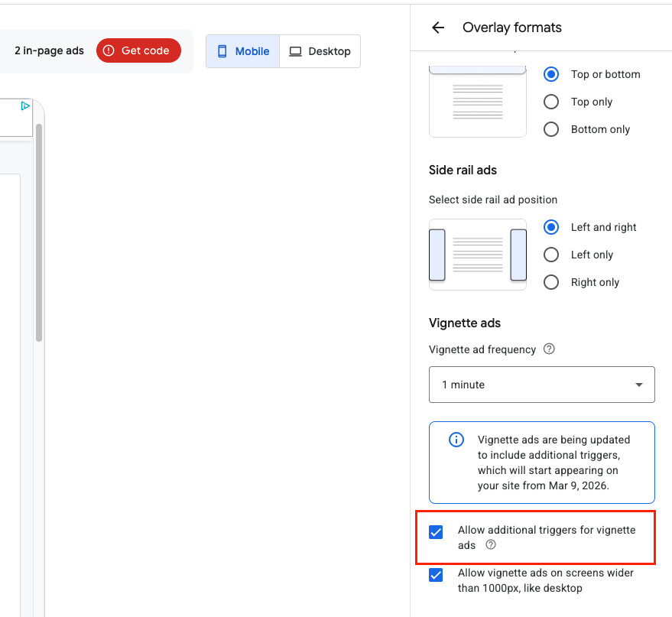Click the laptop icon in the Desktop tab

pos(295,51)
